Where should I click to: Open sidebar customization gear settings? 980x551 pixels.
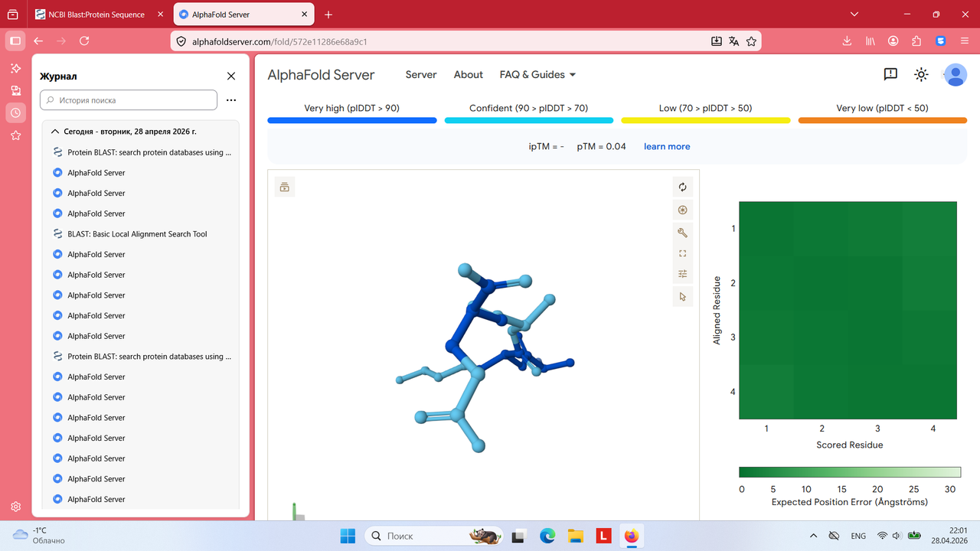[15, 507]
